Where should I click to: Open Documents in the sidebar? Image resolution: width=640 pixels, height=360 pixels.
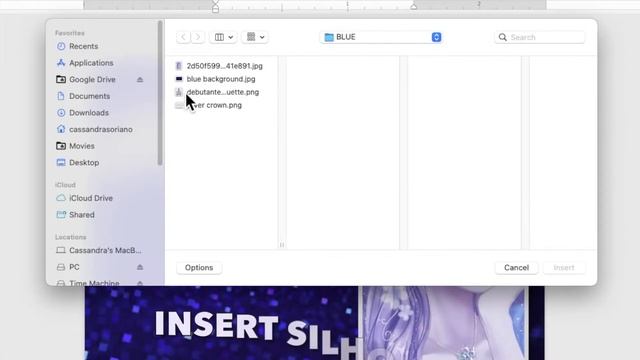pyautogui.click(x=89, y=96)
